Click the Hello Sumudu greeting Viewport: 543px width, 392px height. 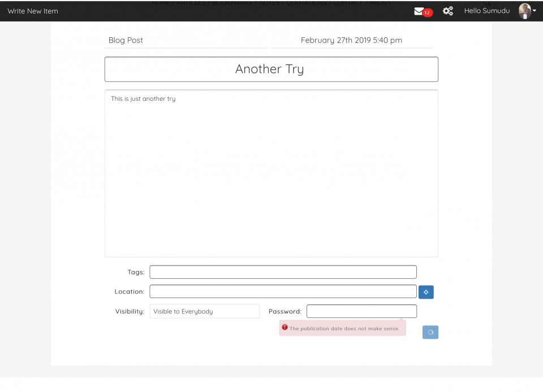click(x=486, y=11)
